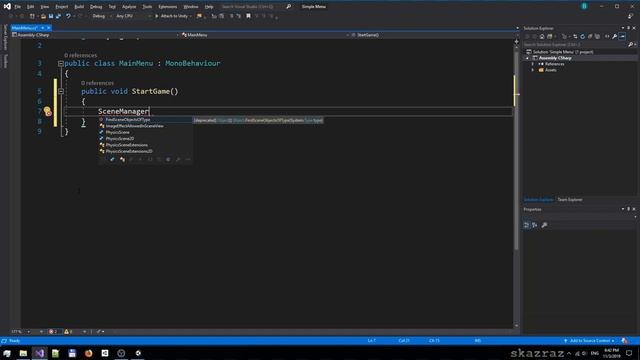Image resolution: width=640 pixels, height=360 pixels.
Task: Open the Debug menu
Action: click(96, 7)
